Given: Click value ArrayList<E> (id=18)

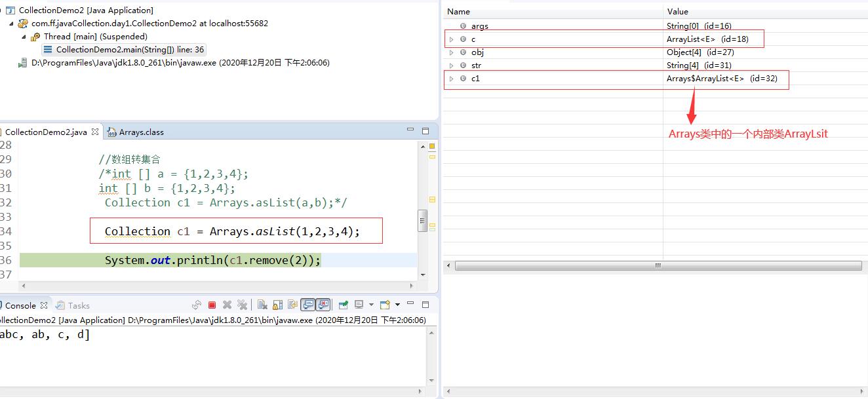Looking at the screenshot, I should point(707,39).
